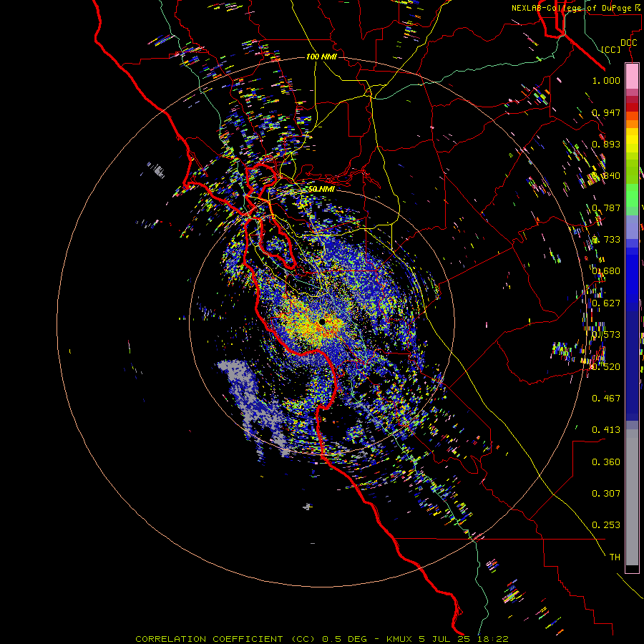Click the black radar site dot at center
The height and width of the screenshot is (644, 644).
coord(322,321)
